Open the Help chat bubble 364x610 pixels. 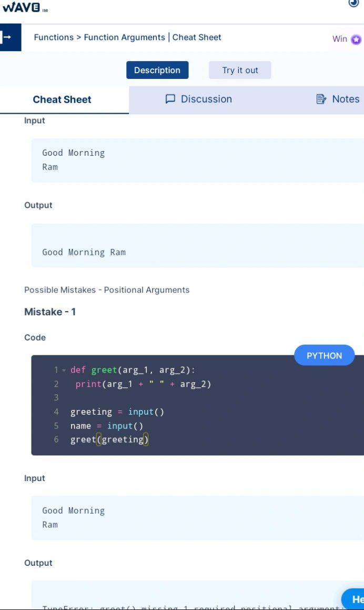(355, 599)
